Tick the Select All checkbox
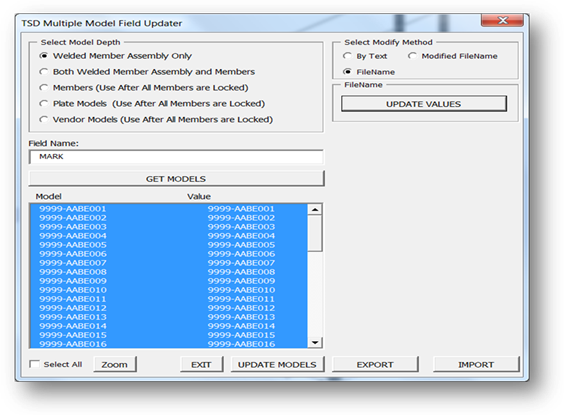Screen dimensions: 564x415 (35, 364)
